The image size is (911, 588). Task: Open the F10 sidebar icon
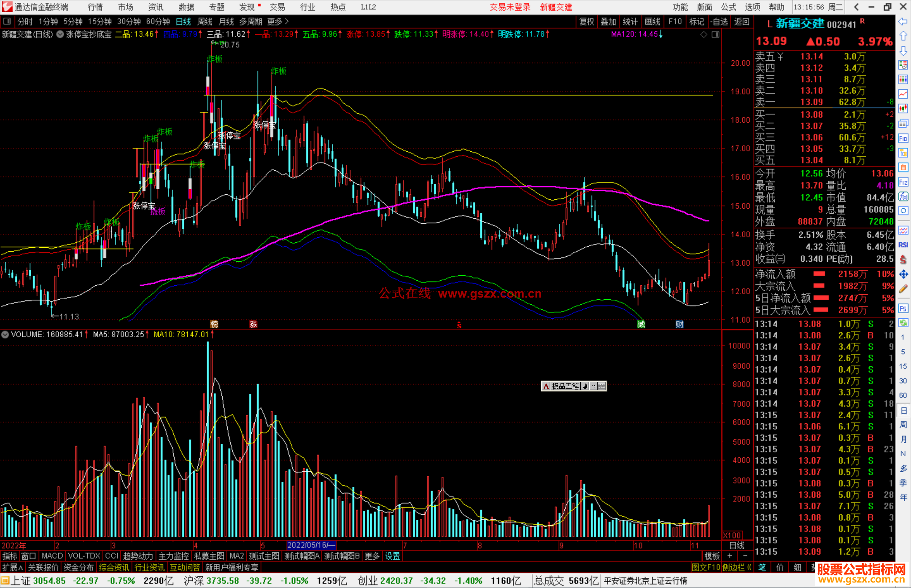[903, 138]
